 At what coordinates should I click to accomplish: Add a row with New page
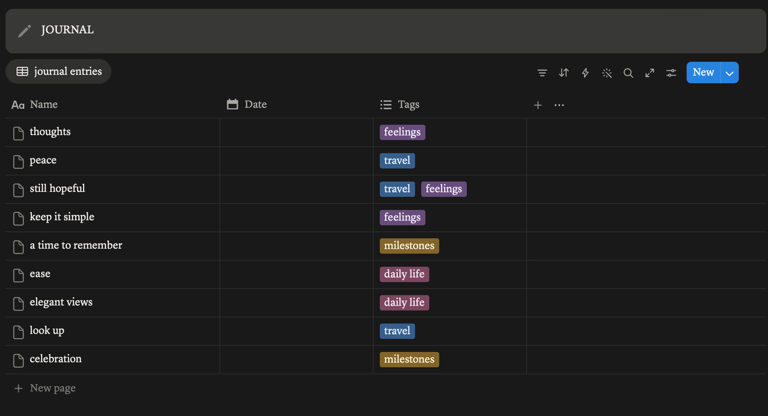point(45,388)
